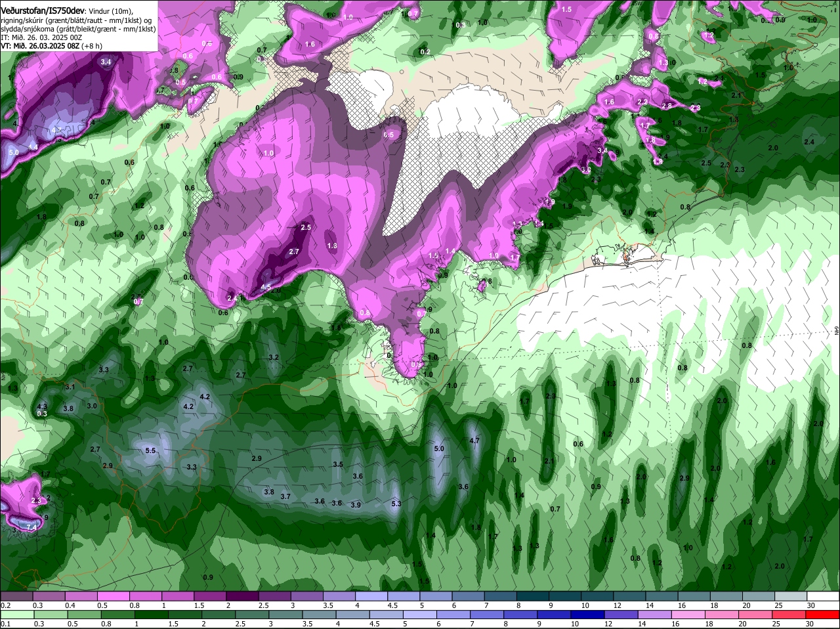This screenshot has height=629, width=840.
Task: Click the 2.8 value in the purple band
Action: pos(667,106)
